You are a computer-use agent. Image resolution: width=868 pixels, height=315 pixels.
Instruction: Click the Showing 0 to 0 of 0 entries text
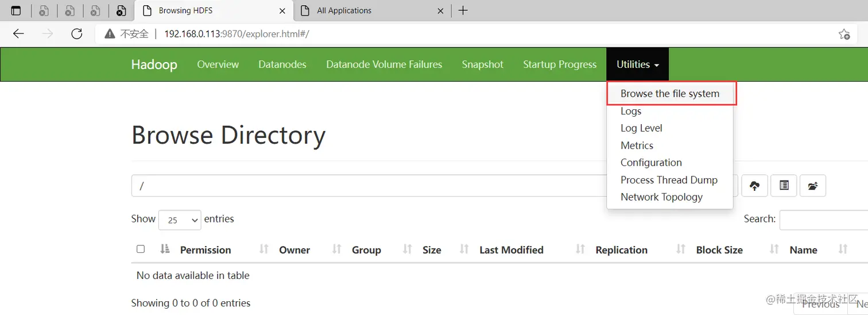[191, 302]
